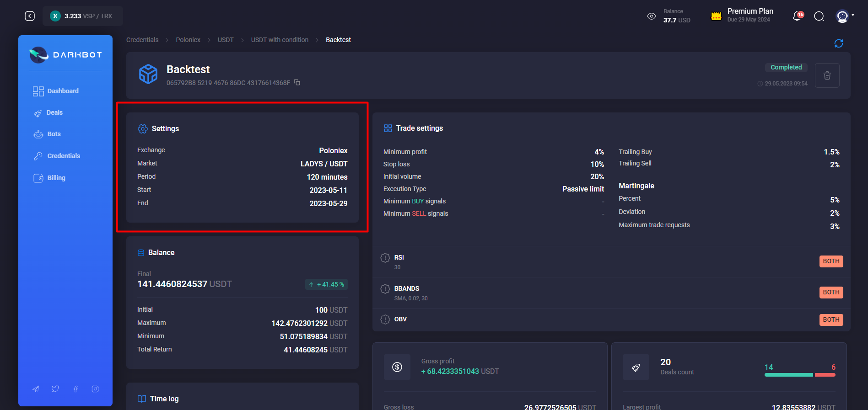This screenshot has height=410, width=868.
Task: Click the Time log book icon
Action: [142, 399]
